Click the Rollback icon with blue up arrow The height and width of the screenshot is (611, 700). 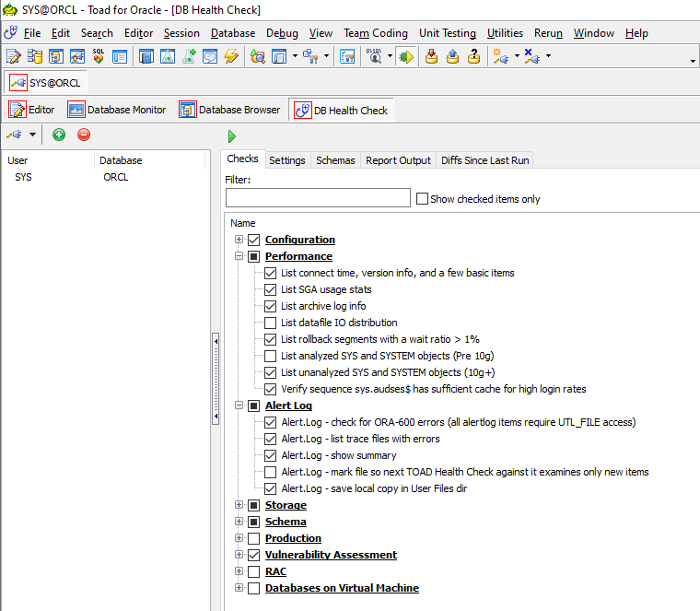[452, 57]
